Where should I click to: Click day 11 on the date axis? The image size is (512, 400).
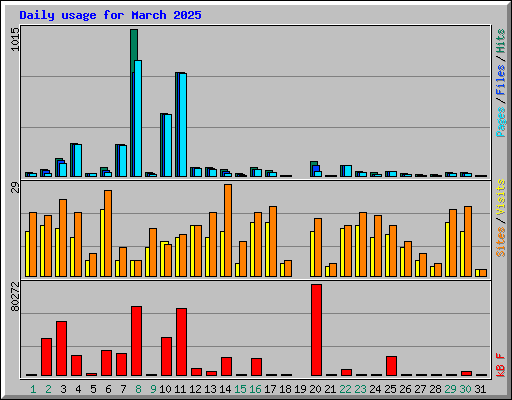[x=180, y=389]
